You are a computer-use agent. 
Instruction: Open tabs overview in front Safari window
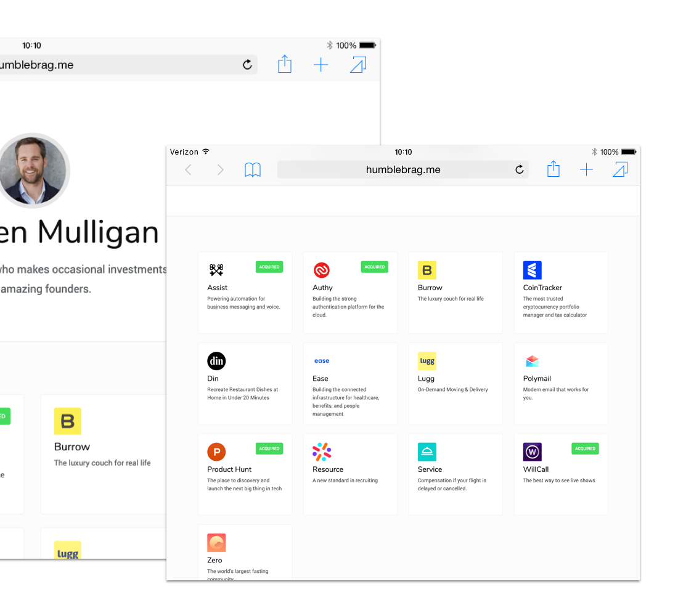coord(620,169)
